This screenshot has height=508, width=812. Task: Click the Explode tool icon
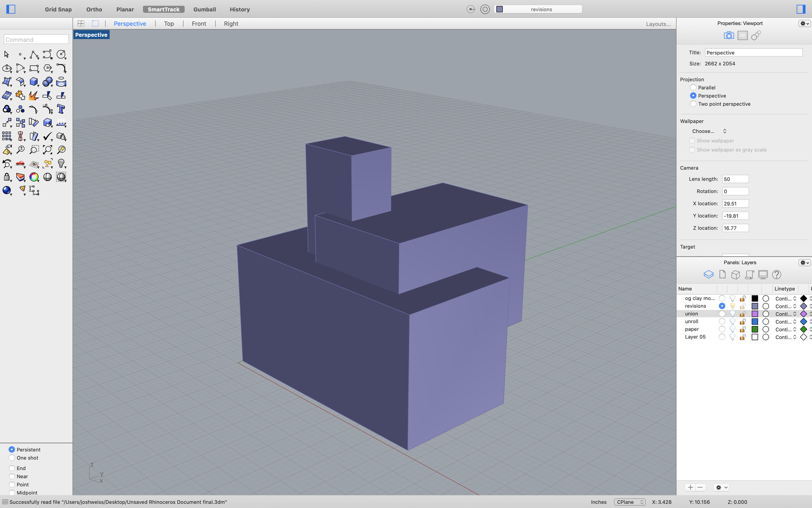pyautogui.click(x=33, y=96)
